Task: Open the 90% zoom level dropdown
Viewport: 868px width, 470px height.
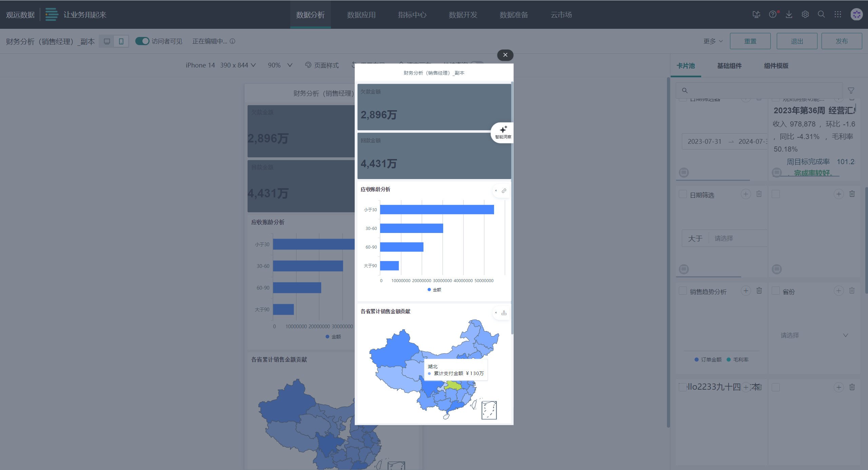Action: (280, 65)
